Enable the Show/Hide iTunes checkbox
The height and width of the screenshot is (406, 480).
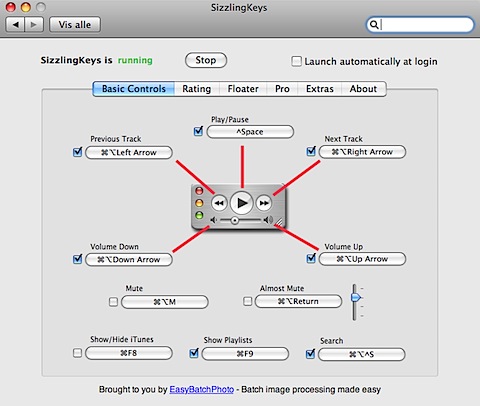click(77, 353)
